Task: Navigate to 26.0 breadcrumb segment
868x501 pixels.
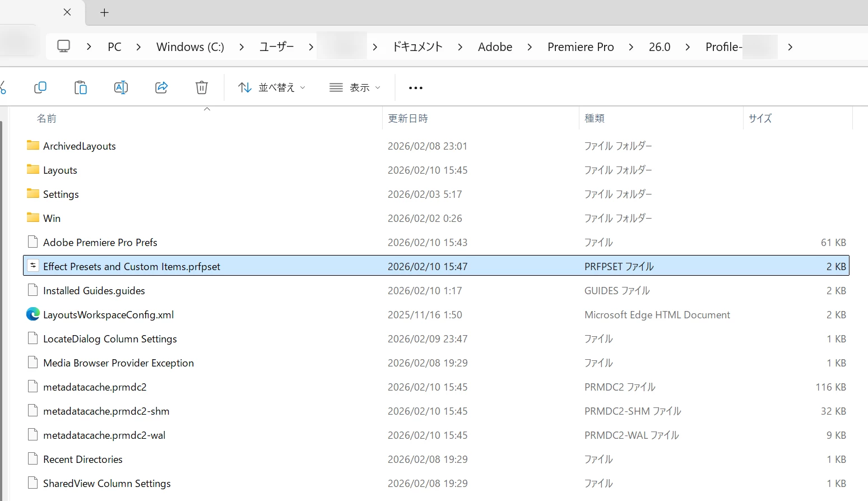Action: tap(660, 47)
